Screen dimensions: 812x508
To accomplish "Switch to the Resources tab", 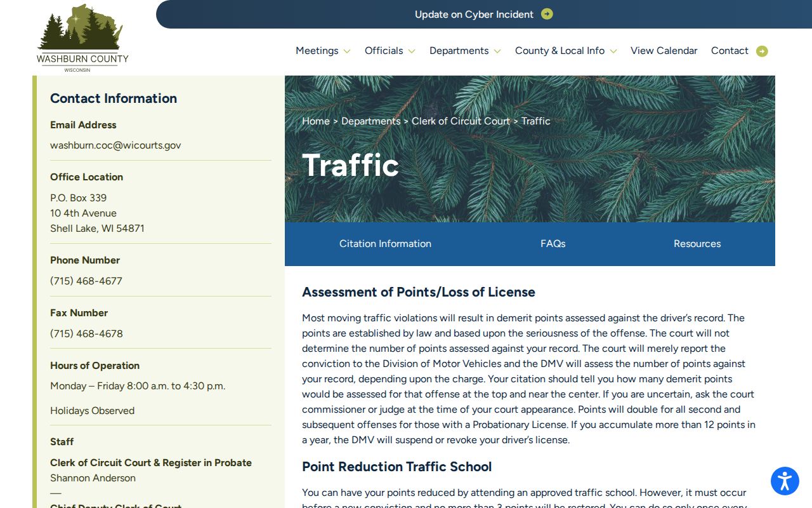I will click(x=697, y=244).
